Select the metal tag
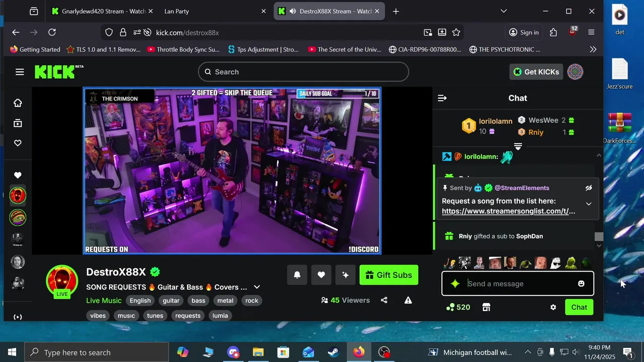This screenshot has height=362, width=644. [x=225, y=301]
